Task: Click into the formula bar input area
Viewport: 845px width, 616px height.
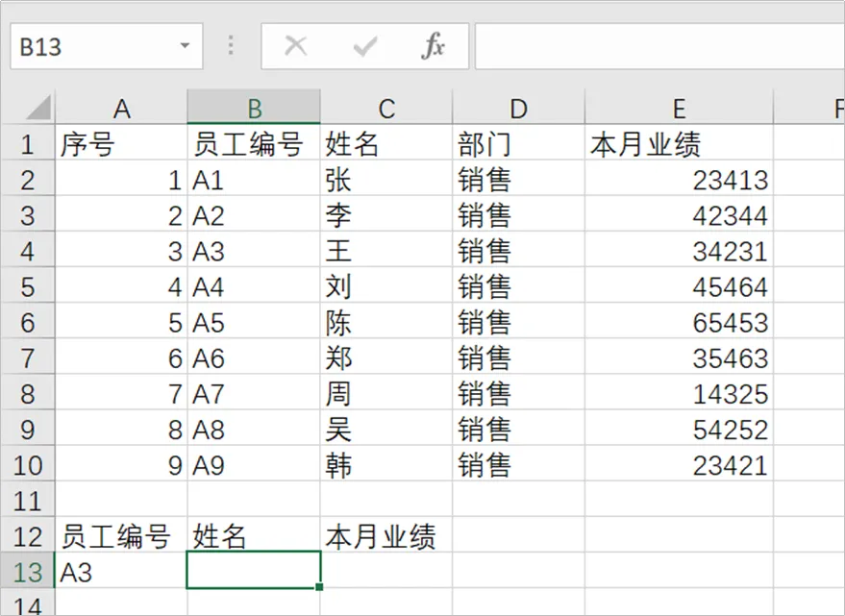Action: tap(659, 46)
